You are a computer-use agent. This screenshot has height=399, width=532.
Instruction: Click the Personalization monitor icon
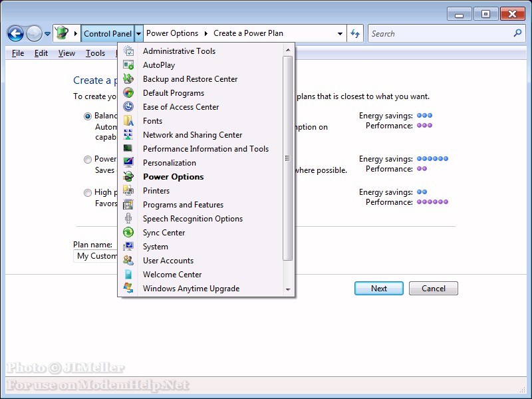point(128,162)
